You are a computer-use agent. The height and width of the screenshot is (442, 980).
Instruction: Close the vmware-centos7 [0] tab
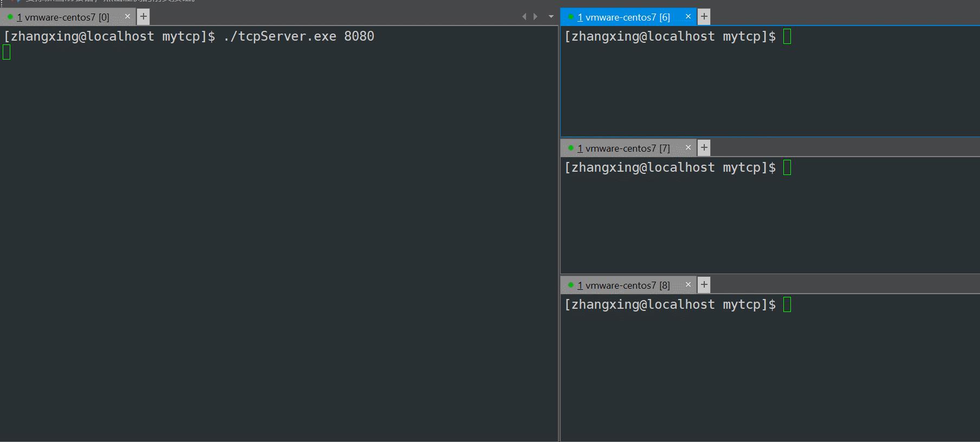[127, 16]
